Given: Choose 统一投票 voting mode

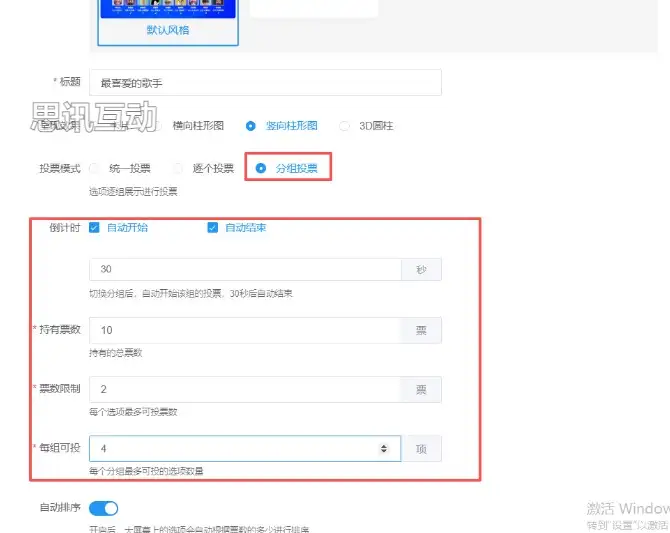Looking at the screenshot, I should tap(120, 168).
